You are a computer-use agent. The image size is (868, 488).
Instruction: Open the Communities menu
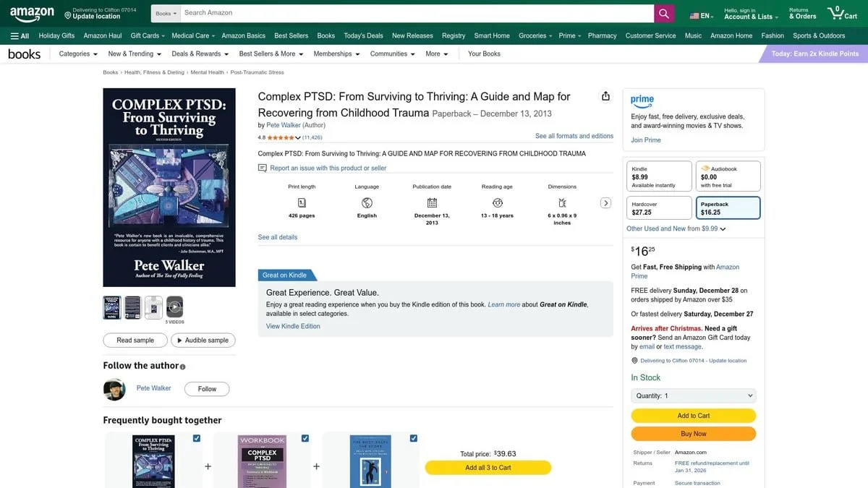tap(393, 53)
